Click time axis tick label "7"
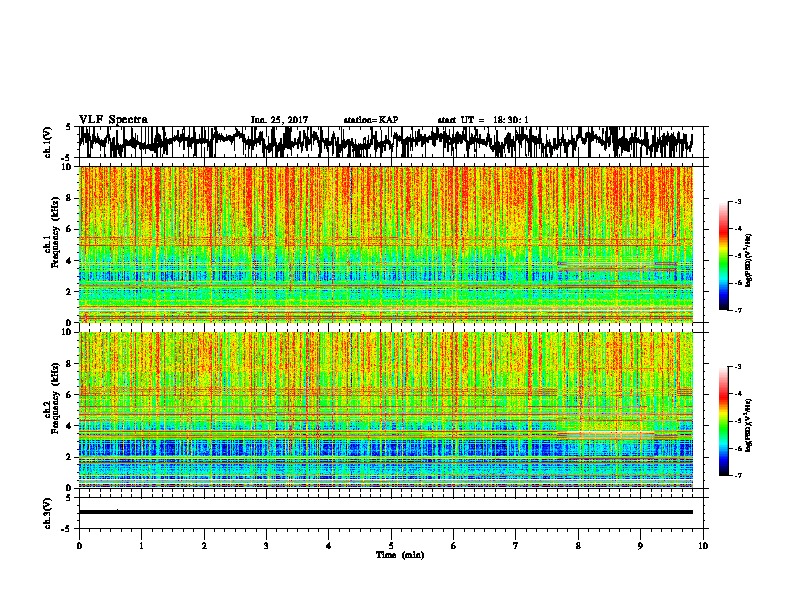The height and width of the screenshot is (612, 792). click(x=516, y=546)
